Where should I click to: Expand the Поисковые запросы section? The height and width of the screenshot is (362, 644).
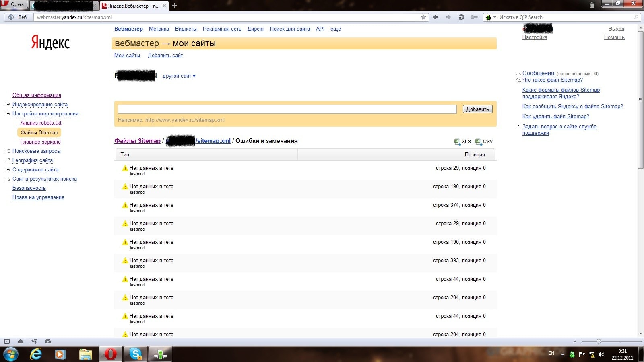point(8,151)
